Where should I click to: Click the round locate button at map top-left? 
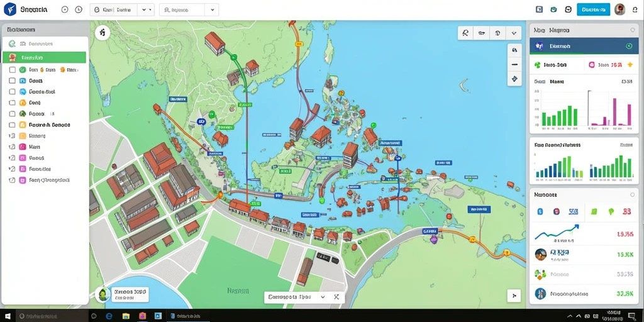click(x=103, y=33)
